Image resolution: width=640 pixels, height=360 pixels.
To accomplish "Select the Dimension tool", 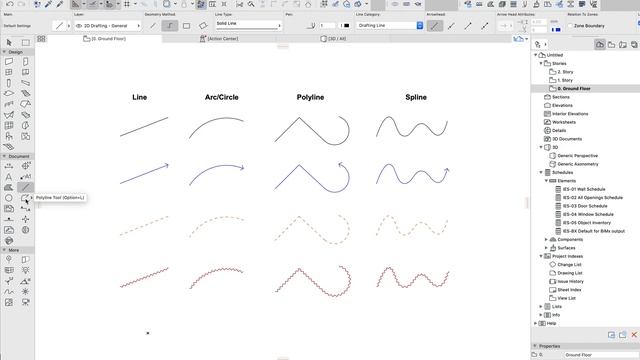I will 9,166.
